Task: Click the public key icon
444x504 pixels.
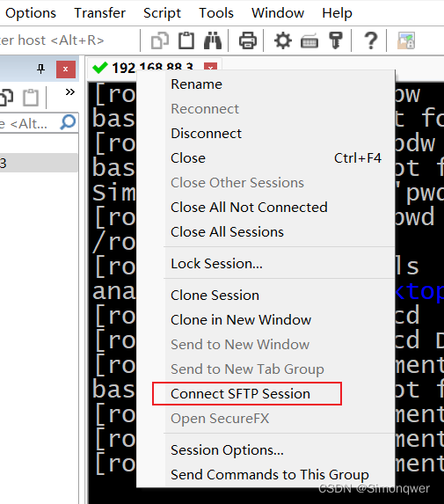Action: tap(336, 40)
